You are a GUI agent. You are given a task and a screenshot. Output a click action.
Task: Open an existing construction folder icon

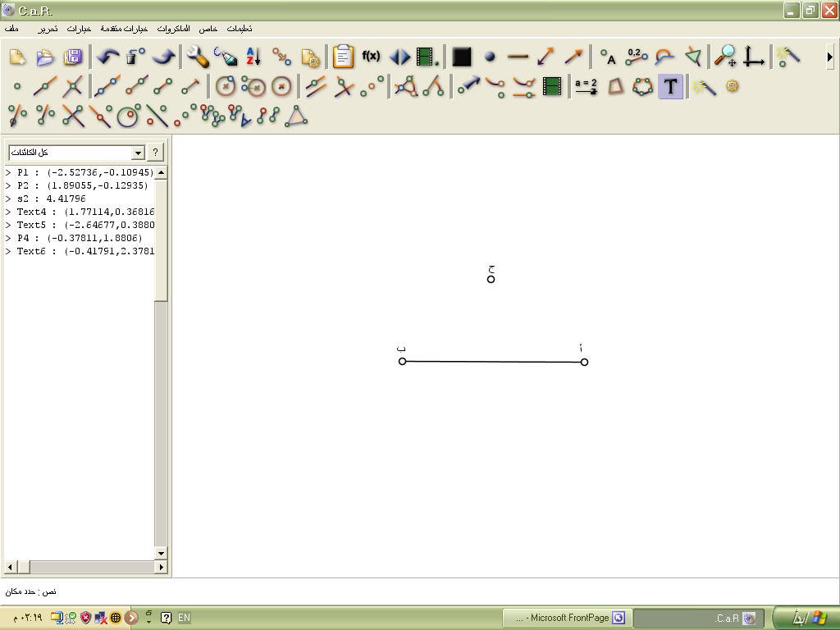coord(46,57)
